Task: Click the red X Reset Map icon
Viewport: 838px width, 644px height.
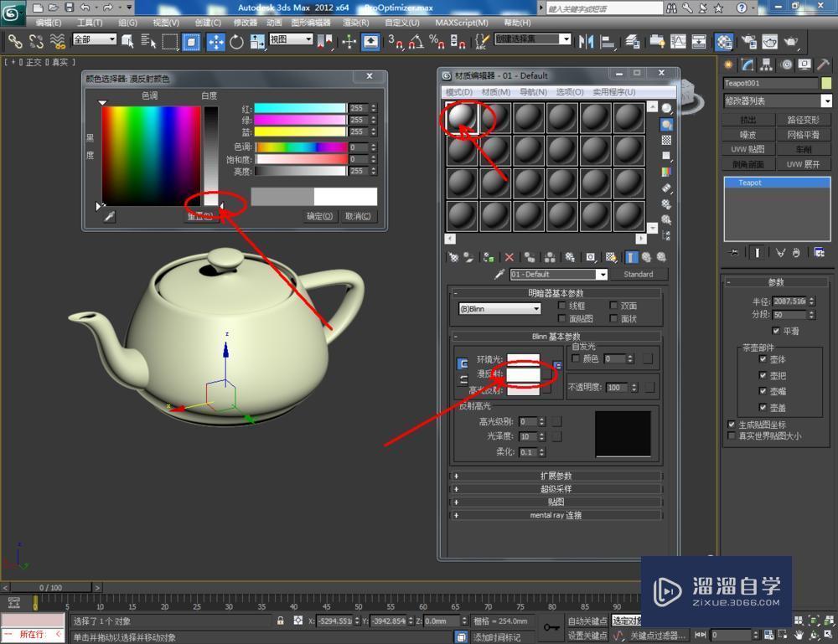Action: coord(509,257)
